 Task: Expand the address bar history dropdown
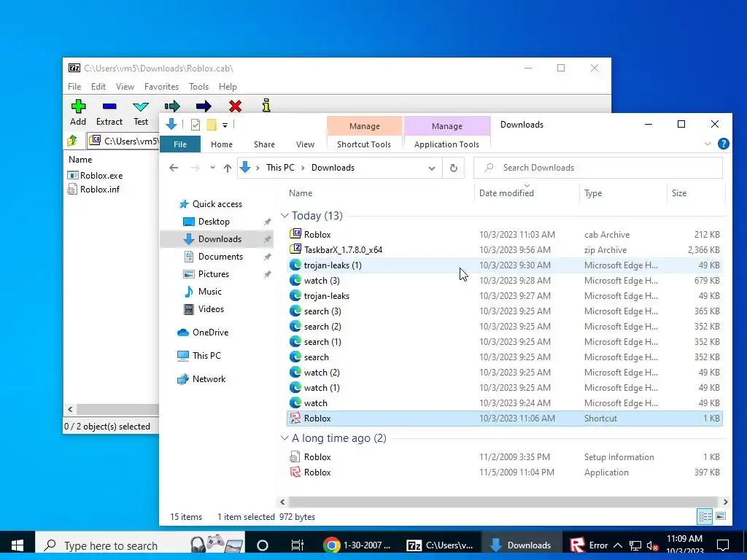(x=432, y=168)
